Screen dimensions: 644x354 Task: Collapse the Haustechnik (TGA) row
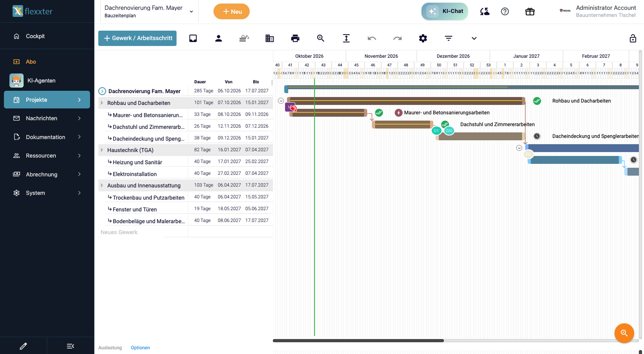(102, 150)
